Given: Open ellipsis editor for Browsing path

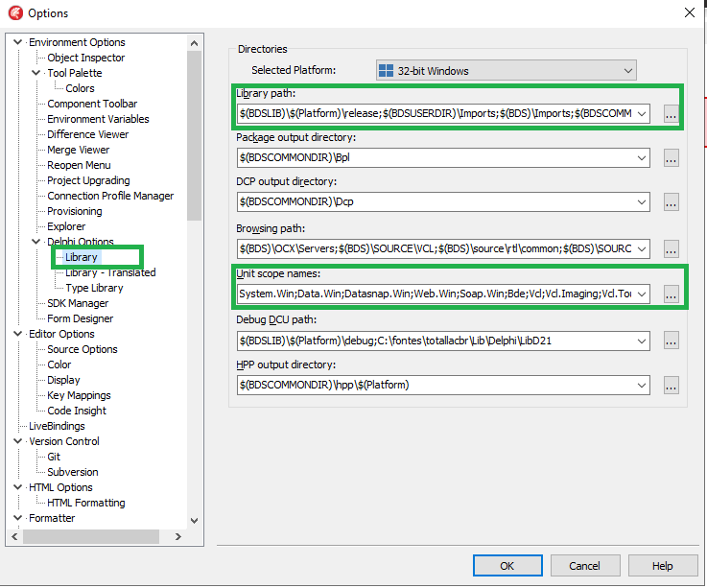Looking at the screenshot, I should coord(671,248).
